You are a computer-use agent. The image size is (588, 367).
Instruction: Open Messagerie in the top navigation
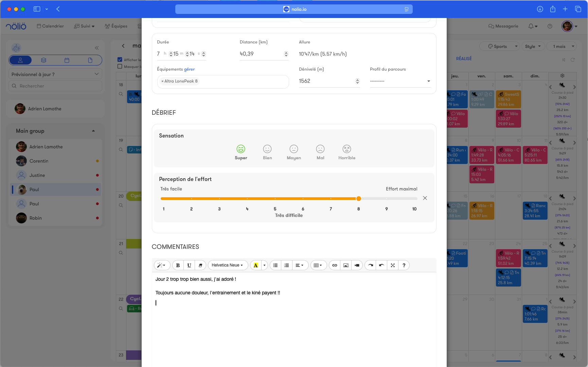tap(503, 26)
